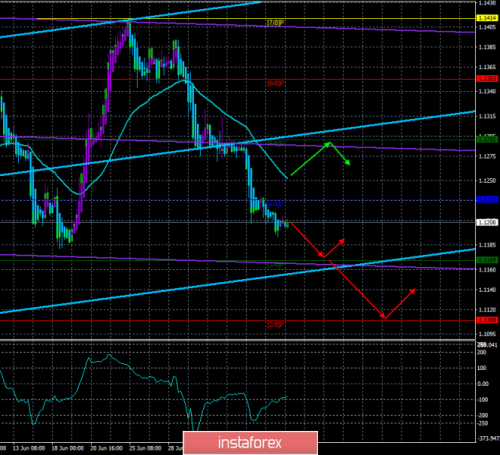Click the -100 indicator scale value
The width and height of the screenshot is (500, 455).
[482, 399]
